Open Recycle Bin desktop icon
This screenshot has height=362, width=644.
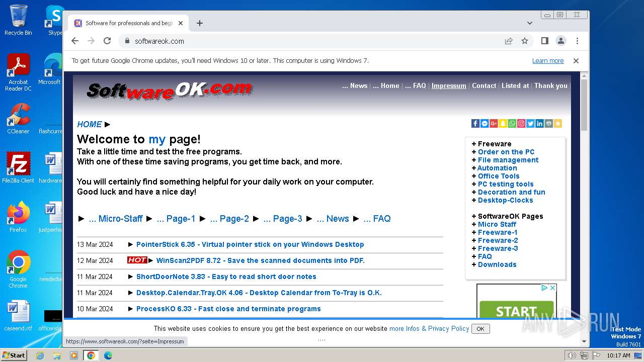[18, 20]
